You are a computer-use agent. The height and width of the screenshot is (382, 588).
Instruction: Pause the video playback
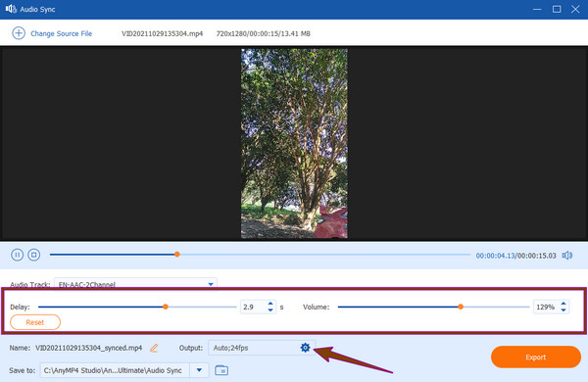click(x=17, y=255)
